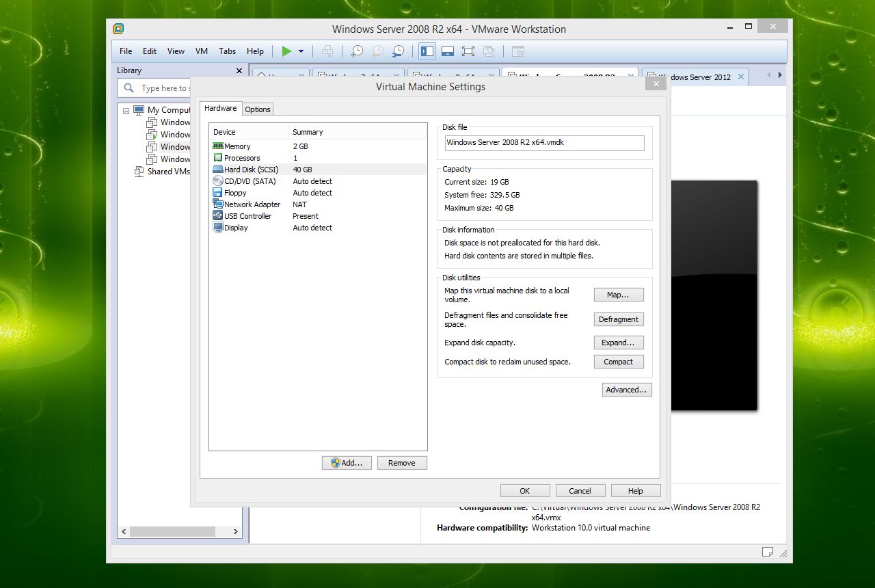Viewport: 875px width, 588px height.
Task: Select the running VM with green arrow in the library
Action: point(168,135)
